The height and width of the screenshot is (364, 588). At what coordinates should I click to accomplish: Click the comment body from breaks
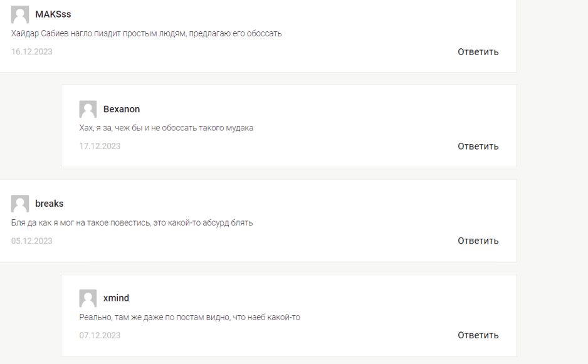[132, 223]
